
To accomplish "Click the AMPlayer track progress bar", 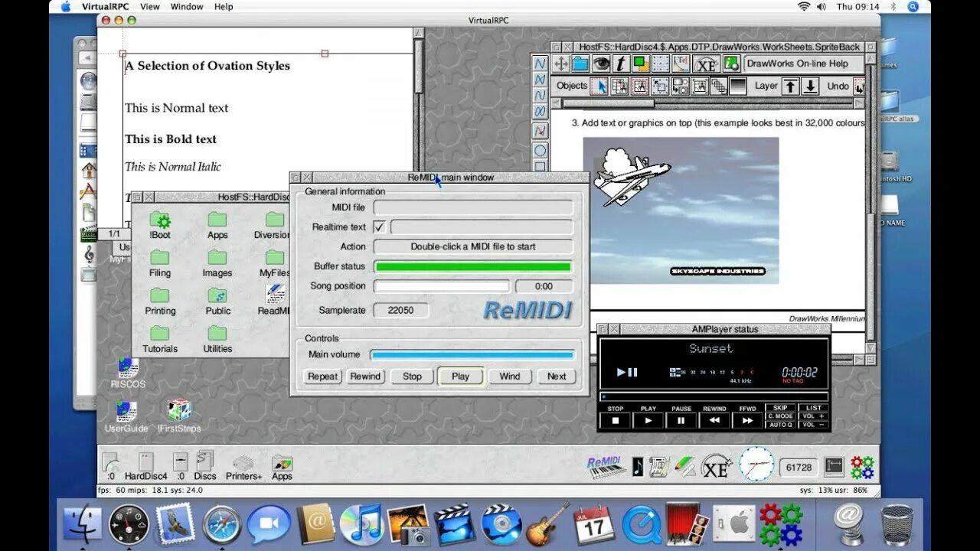I will pos(714,396).
